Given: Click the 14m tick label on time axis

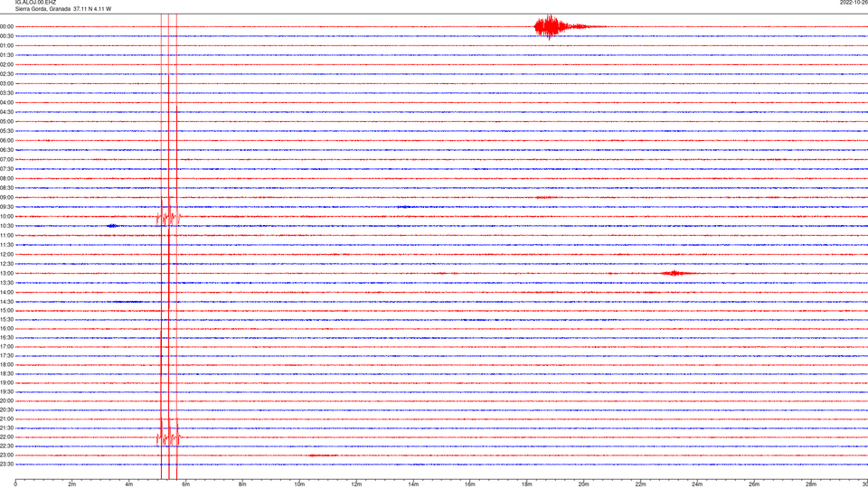Looking at the screenshot, I should click(x=413, y=484).
